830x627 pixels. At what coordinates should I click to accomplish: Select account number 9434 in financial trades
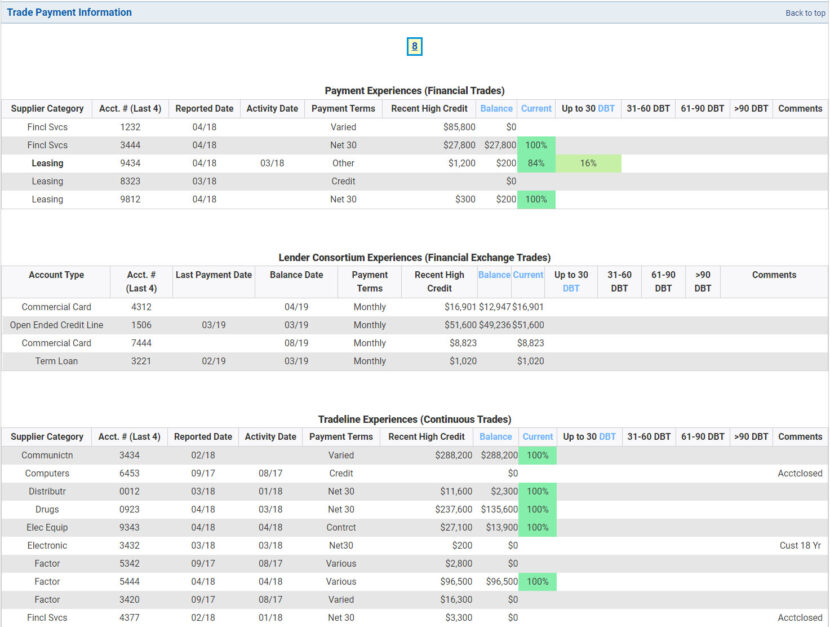[x=129, y=163]
